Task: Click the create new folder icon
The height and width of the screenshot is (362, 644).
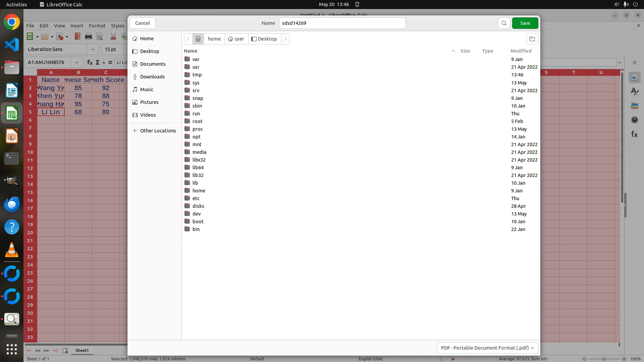Action: 532,39
